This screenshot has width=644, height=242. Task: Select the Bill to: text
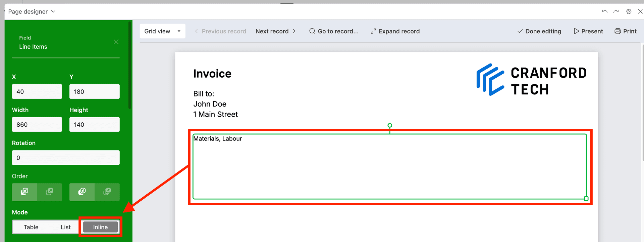tap(204, 94)
